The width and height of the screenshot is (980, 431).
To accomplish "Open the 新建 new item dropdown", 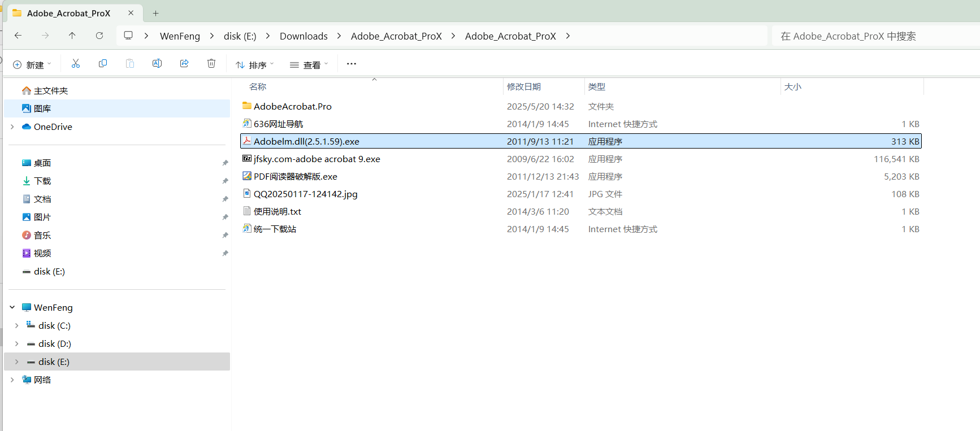I will (x=32, y=65).
